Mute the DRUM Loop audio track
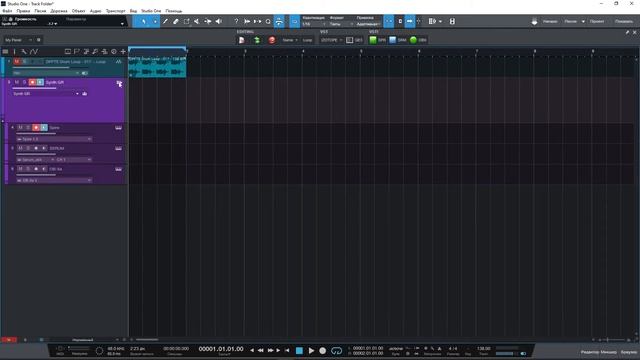This screenshot has height=360, width=640. click(x=17, y=62)
